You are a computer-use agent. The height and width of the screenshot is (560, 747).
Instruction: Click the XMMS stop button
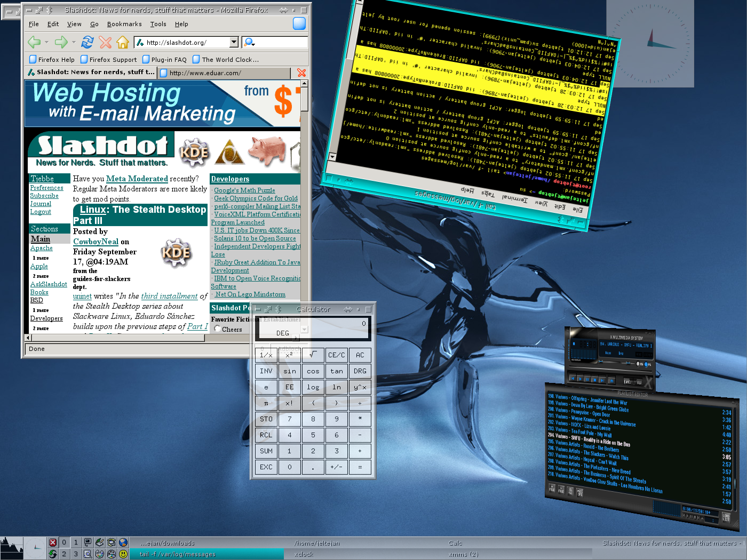pyautogui.click(x=594, y=380)
